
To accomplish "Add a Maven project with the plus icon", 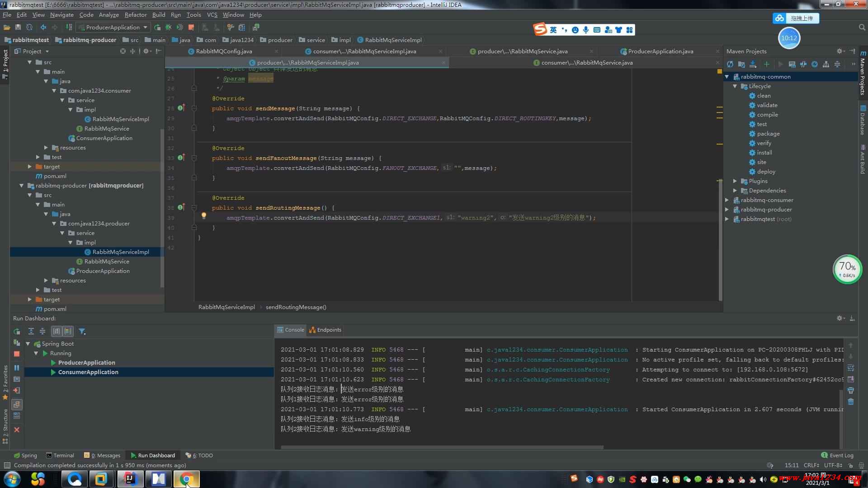I will [766, 64].
